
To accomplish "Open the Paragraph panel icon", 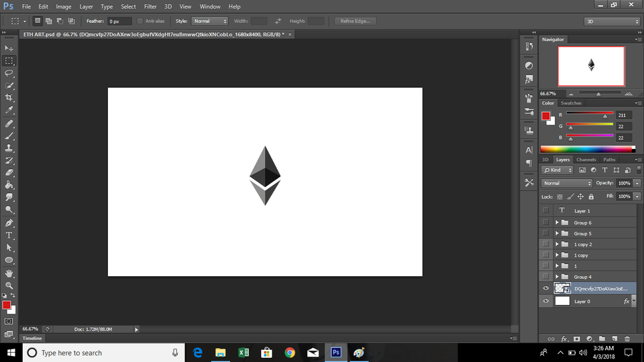I will pos(529,163).
